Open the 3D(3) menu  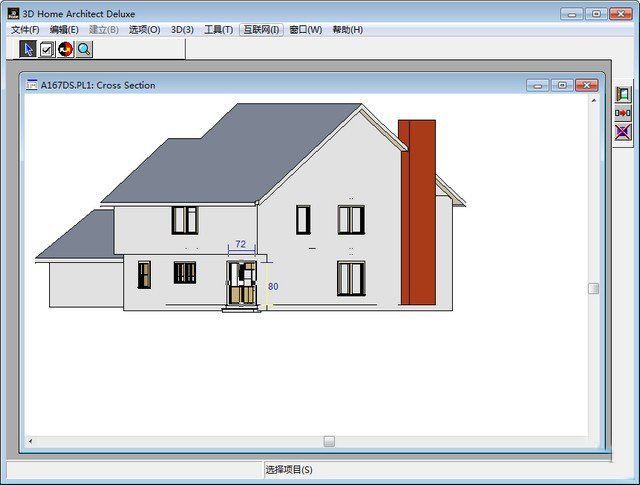click(x=182, y=30)
